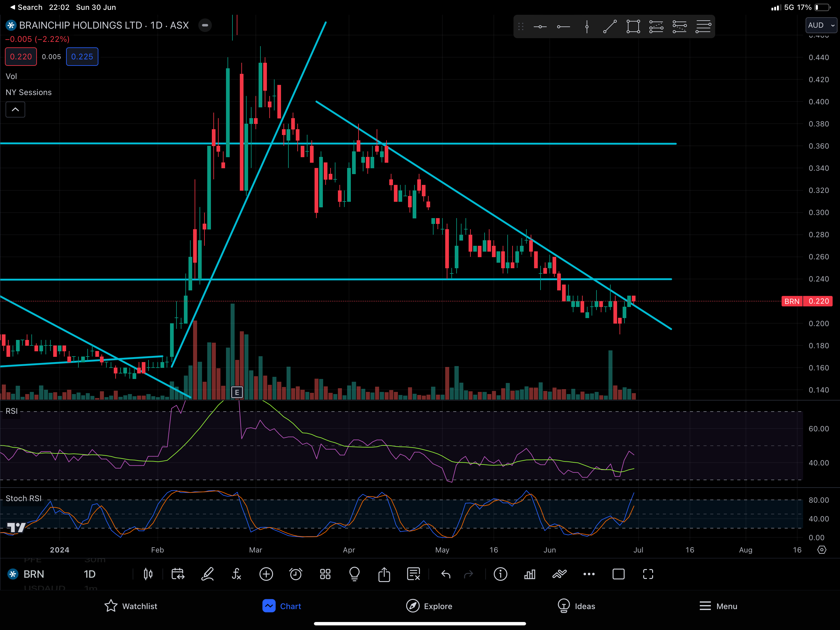Create an alert with alarm clock icon
Viewport: 840px width, 630px height.
coord(295,574)
